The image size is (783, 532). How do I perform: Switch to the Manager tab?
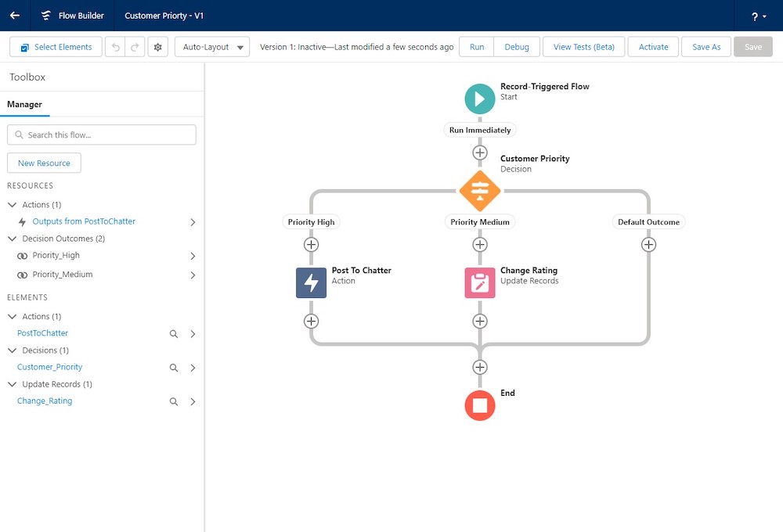pyautogui.click(x=24, y=104)
